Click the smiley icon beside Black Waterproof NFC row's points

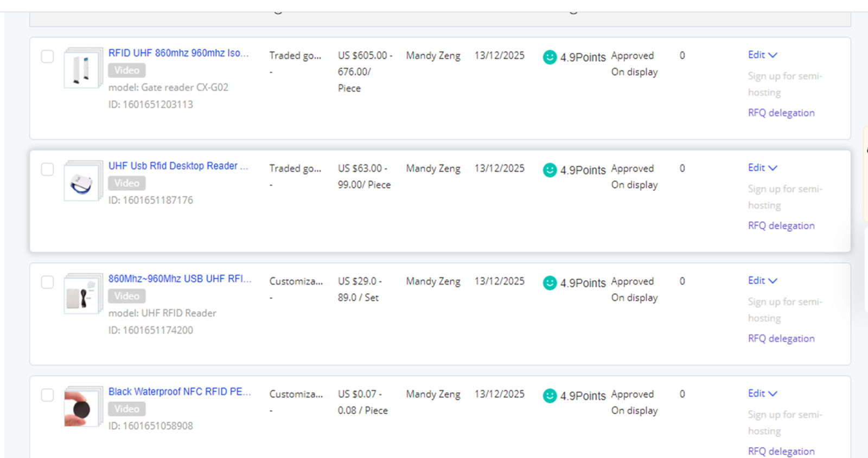pyautogui.click(x=550, y=396)
